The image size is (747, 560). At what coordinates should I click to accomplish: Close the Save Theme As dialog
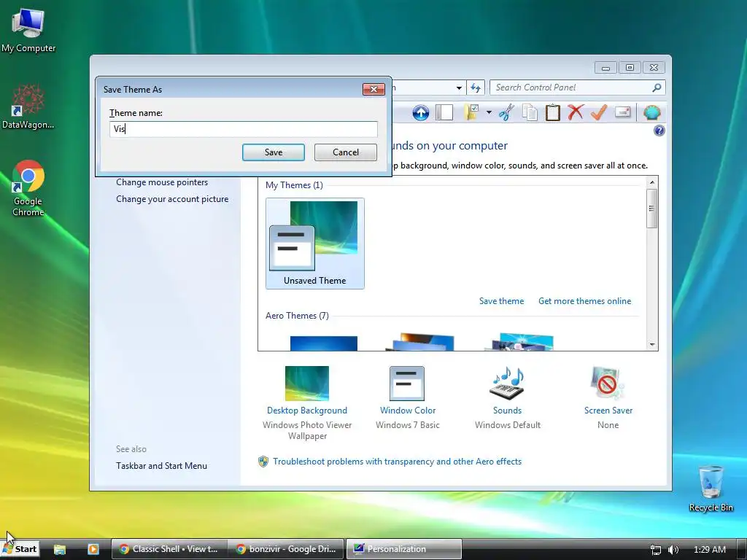373,89
